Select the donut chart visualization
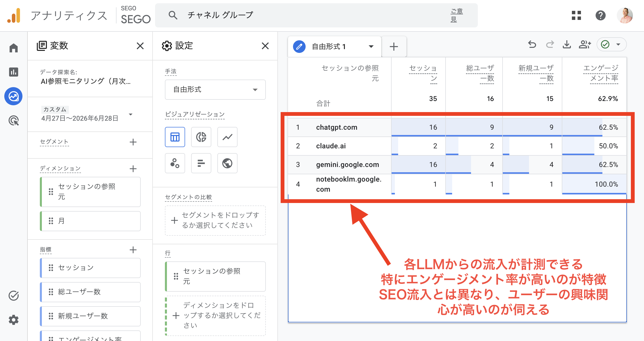Screen dimensions: 644x341 pos(201,137)
